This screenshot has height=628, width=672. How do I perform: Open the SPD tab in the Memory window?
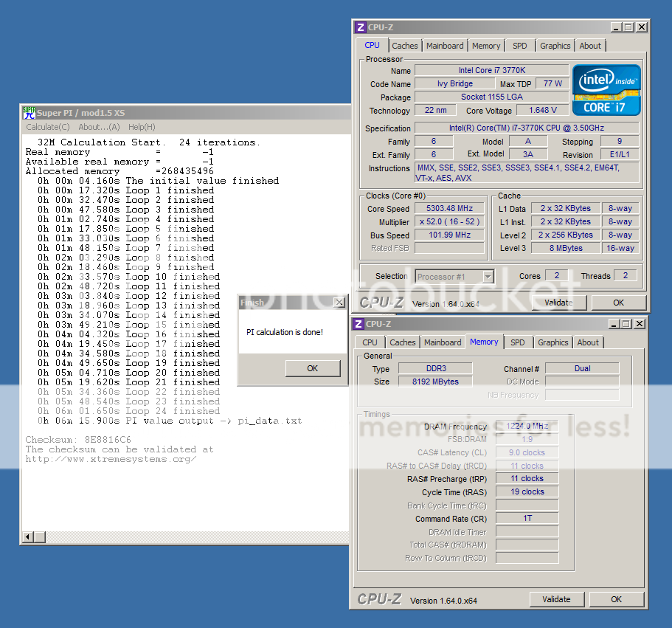click(519, 342)
